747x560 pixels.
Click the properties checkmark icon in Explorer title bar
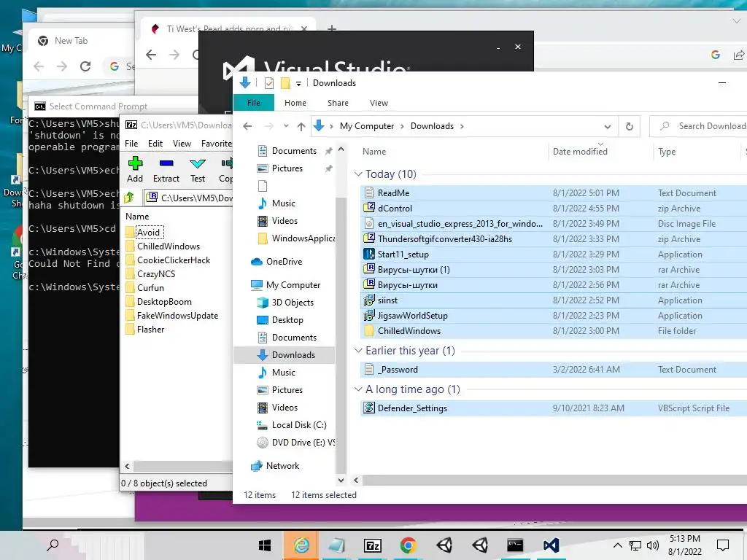[x=269, y=83]
